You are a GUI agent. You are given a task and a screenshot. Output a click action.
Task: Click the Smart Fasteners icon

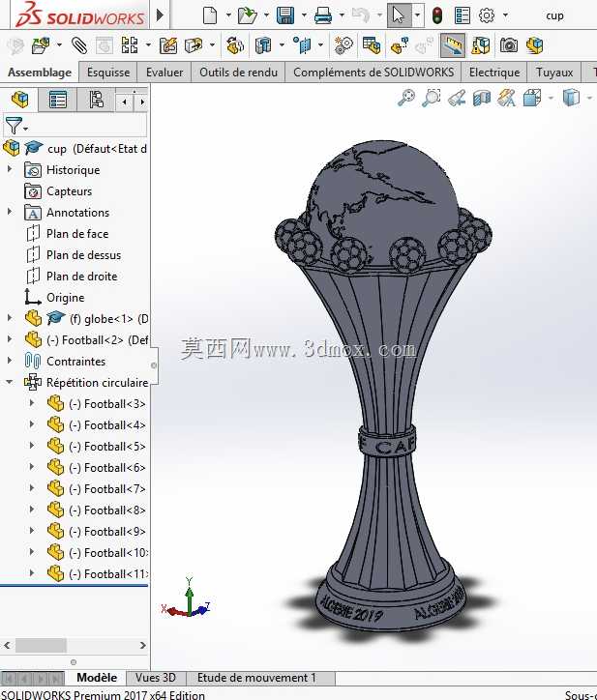point(168,45)
